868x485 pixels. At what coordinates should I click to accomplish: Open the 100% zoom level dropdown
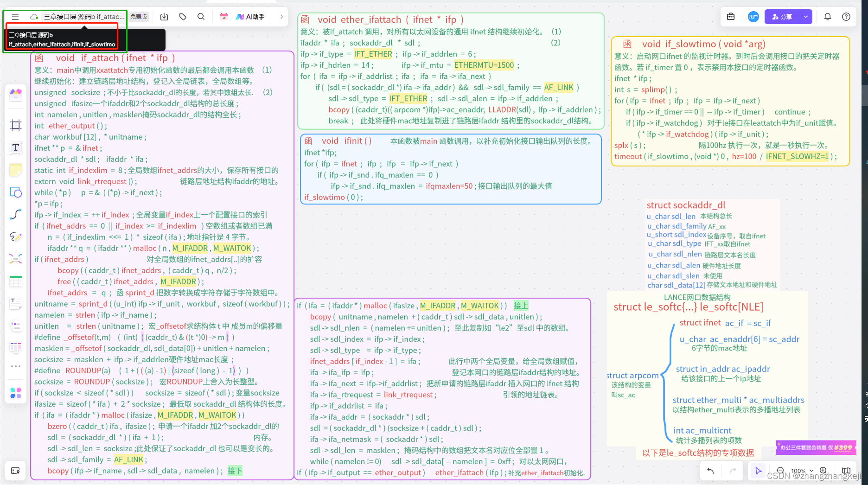tap(802, 471)
